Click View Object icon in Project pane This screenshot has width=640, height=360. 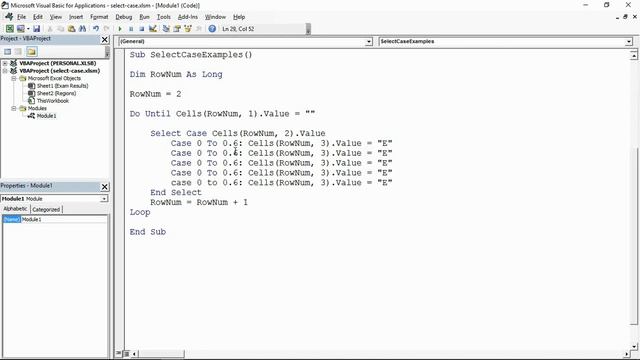coord(18,51)
